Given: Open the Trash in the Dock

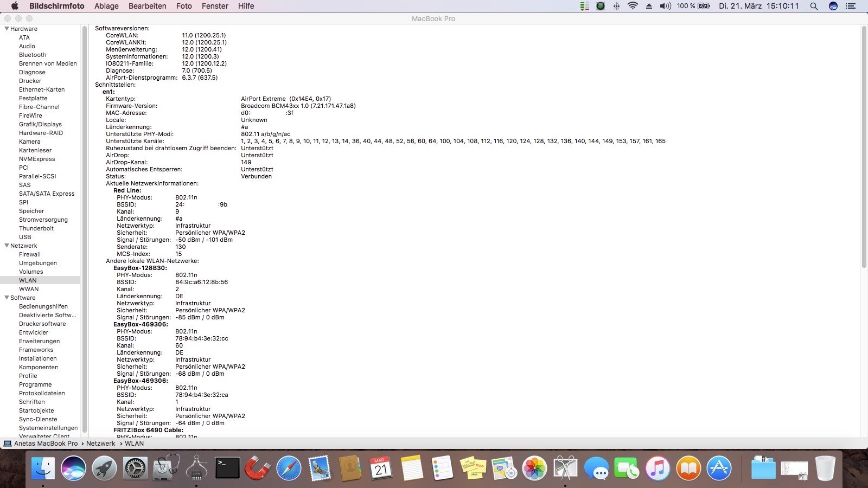Looking at the screenshot, I should pyautogui.click(x=825, y=467).
